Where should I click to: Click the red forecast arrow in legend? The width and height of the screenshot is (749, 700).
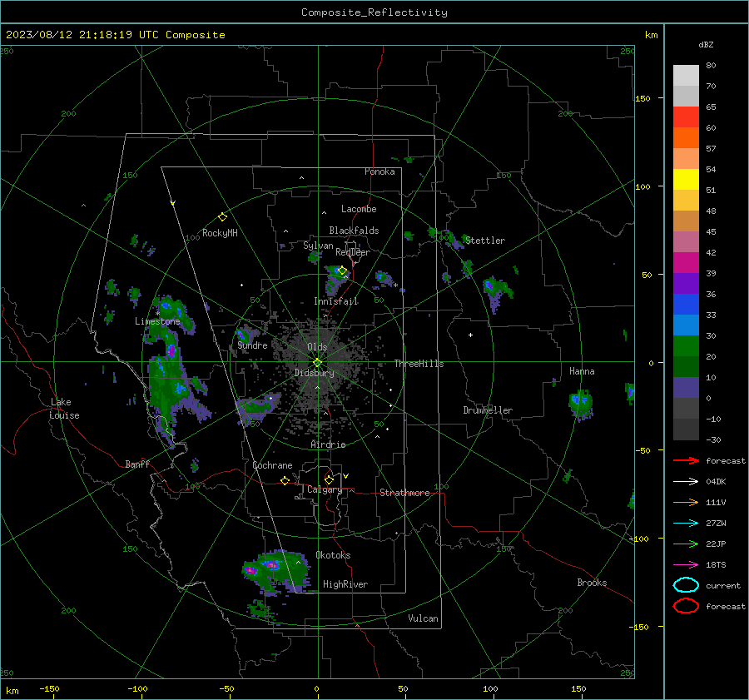[x=686, y=460]
